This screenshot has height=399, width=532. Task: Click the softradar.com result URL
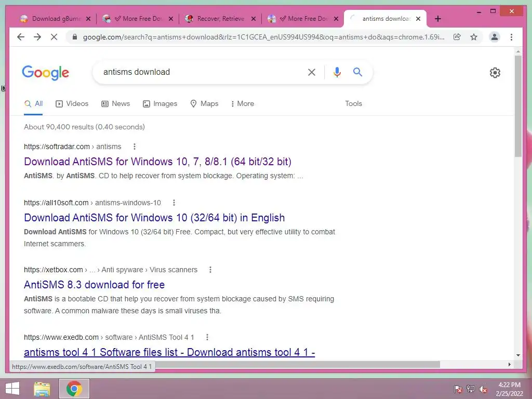click(72, 147)
